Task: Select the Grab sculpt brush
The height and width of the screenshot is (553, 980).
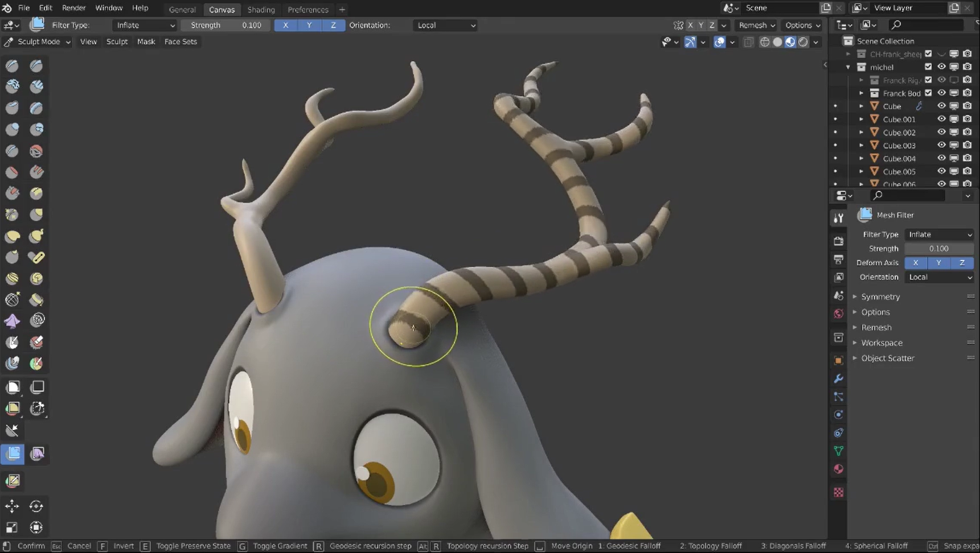Action: tap(36, 214)
